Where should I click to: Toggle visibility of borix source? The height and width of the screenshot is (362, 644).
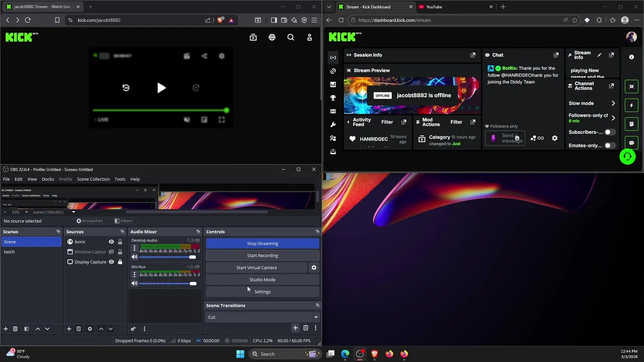point(111,242)
